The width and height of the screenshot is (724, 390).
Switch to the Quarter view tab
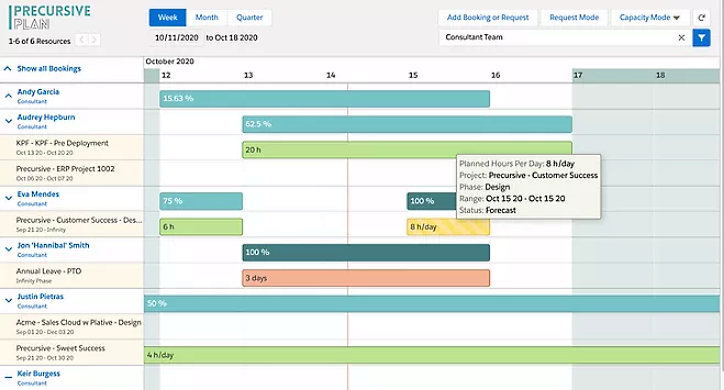tap(249, 18)
